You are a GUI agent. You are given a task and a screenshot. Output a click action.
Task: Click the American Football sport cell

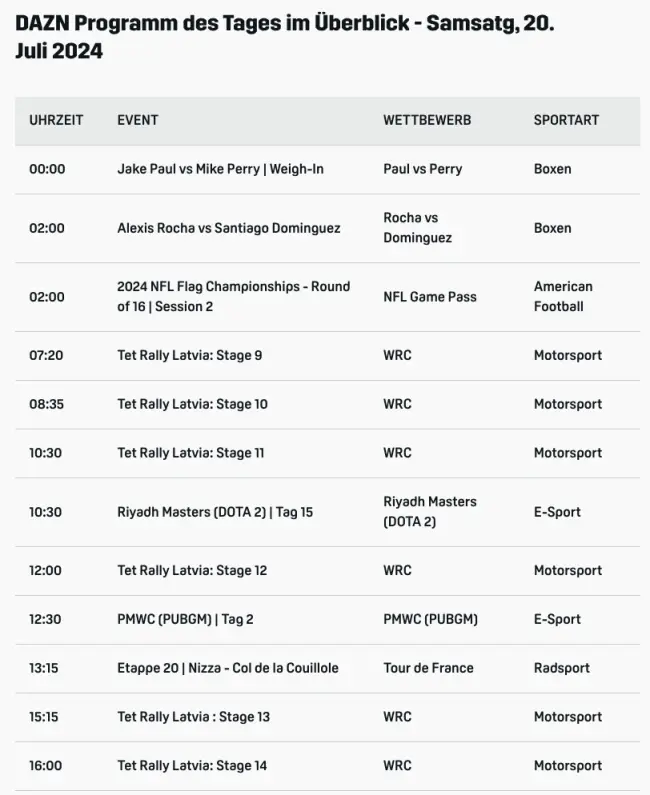point(563,296)
